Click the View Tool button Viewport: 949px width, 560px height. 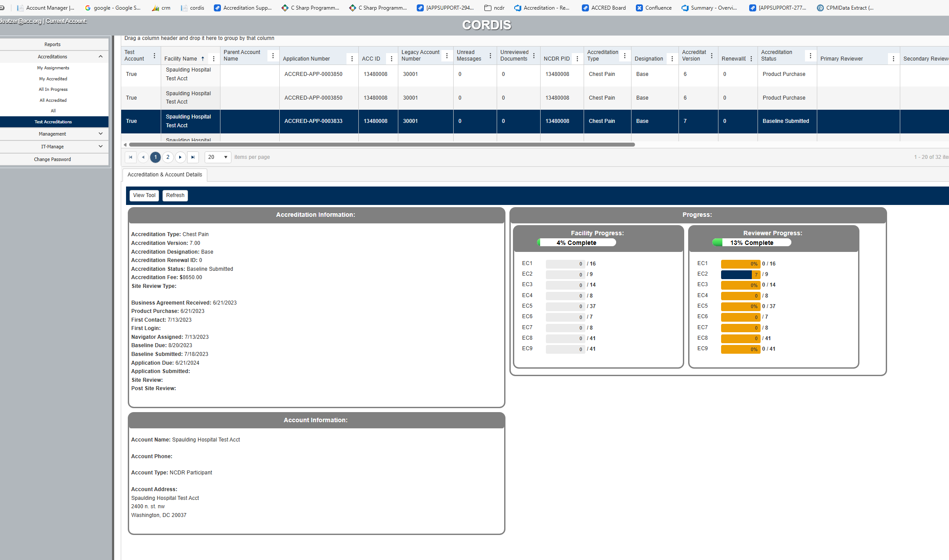click(144, 195)
